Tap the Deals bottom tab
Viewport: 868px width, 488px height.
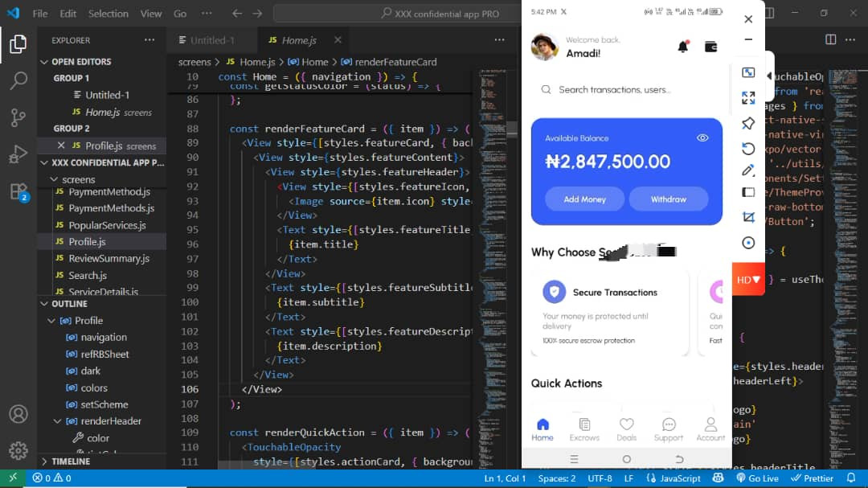coord(627,429)
